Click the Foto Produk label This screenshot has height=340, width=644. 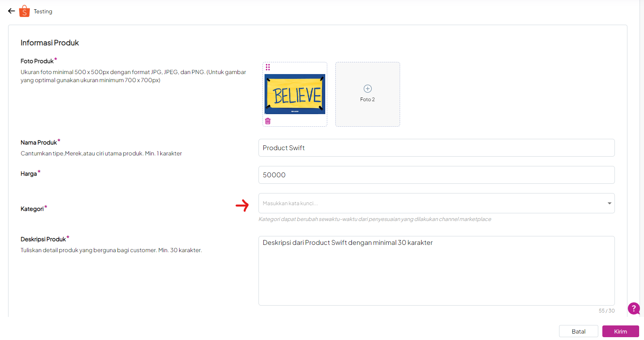[37, 61]
